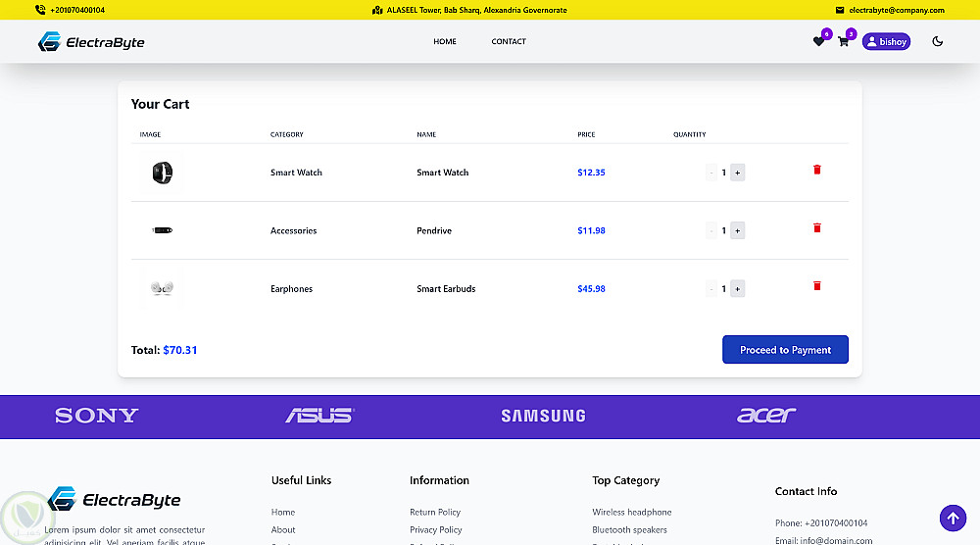Screen dimensions: 980x545
Task: Click the footer phone number in Contact Info
Action: [836, 523]
